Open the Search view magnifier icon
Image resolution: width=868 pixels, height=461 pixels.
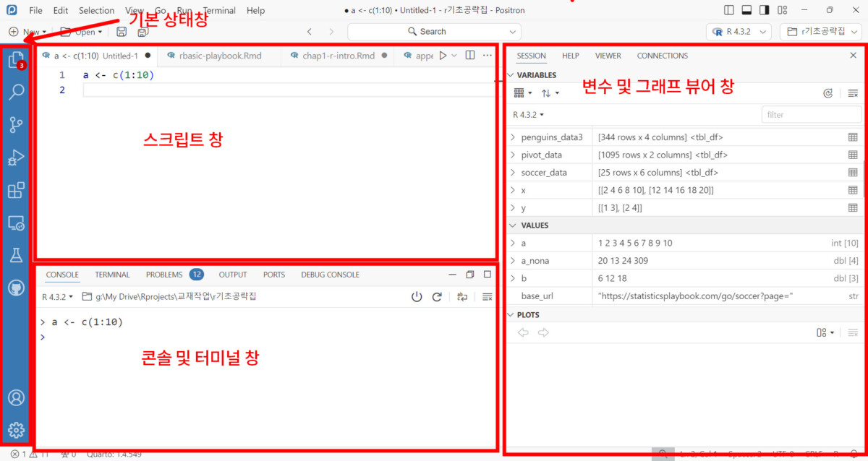[x=16, y=92]
